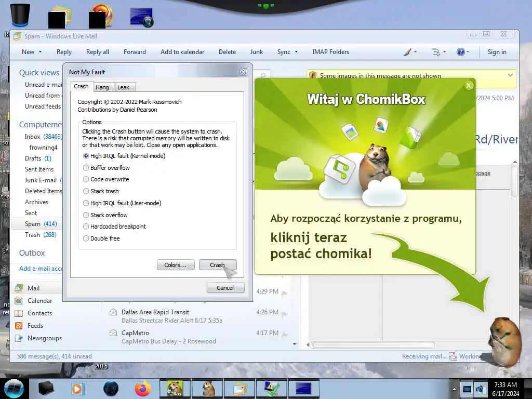Click the layout view icon in toolbar
This screenshot has width=532, height=399.
(x=436, y=52)
